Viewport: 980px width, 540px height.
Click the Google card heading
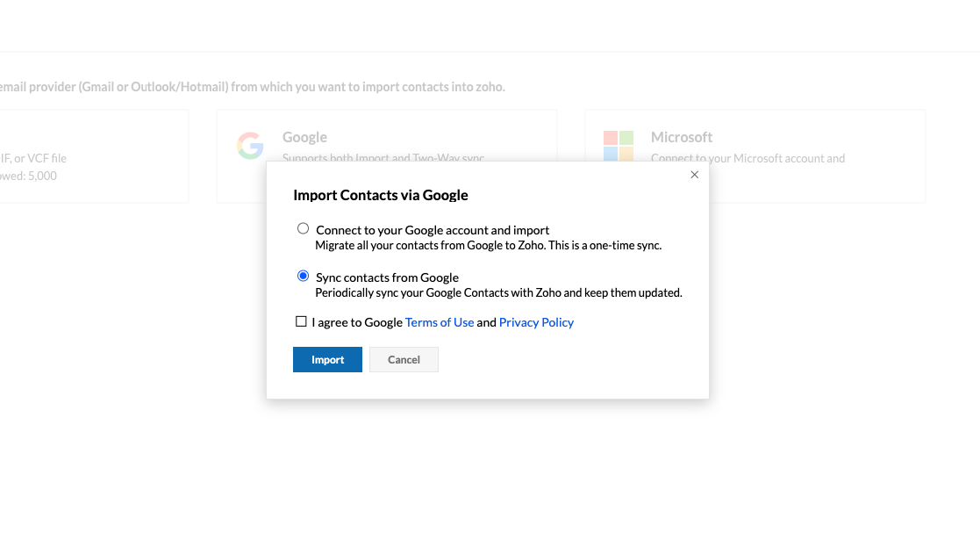pos(304,137)
